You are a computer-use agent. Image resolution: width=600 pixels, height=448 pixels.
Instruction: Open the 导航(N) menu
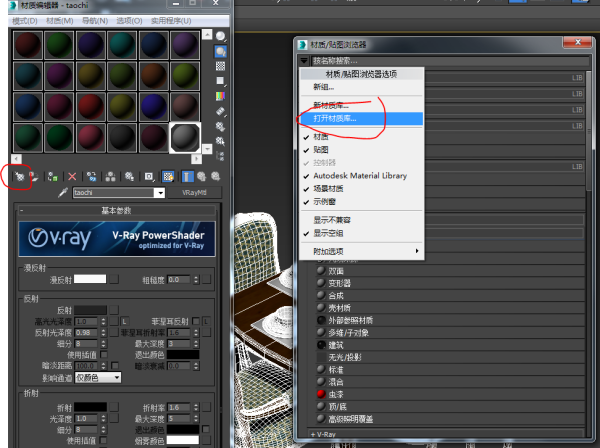coord(95,21)
